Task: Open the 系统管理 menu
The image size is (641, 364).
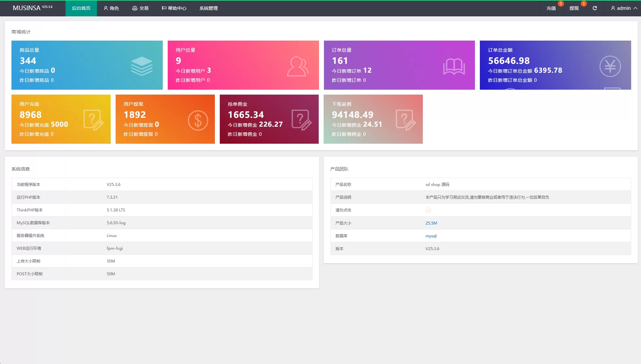Action: pos(208,8)
